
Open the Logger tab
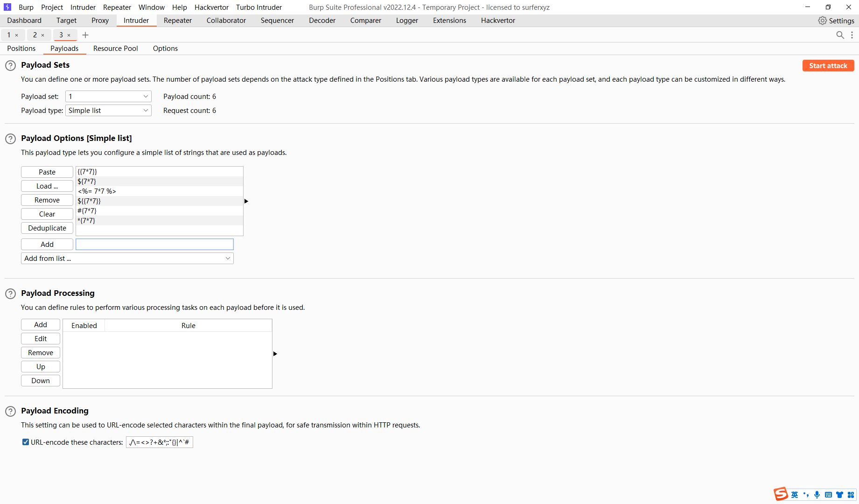(x=407, y=21)
